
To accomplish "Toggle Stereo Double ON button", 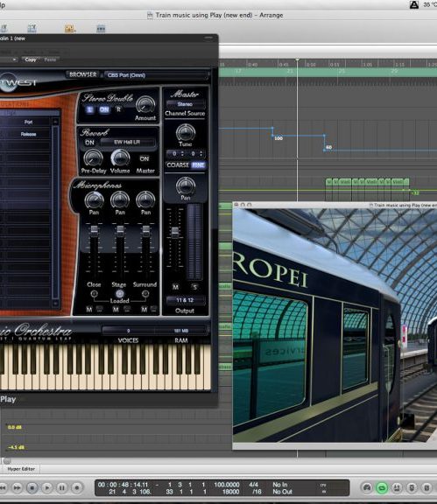I will click(x=104, y=109).
